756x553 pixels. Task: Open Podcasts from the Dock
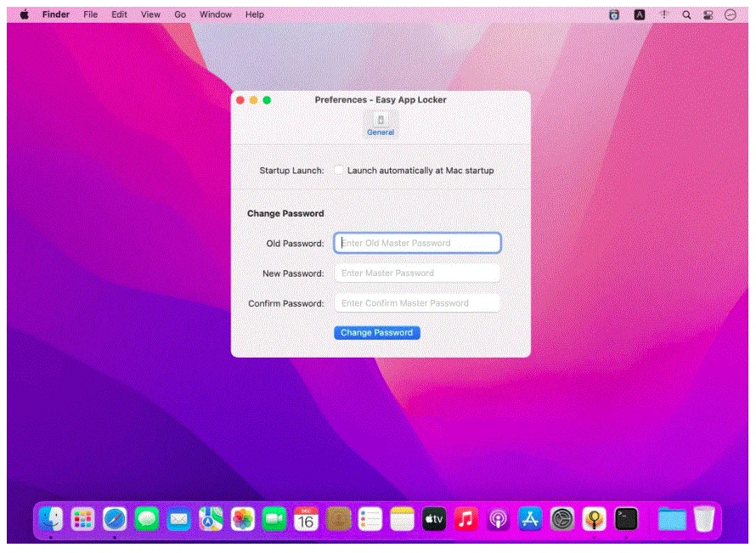(x=498, y=520)
